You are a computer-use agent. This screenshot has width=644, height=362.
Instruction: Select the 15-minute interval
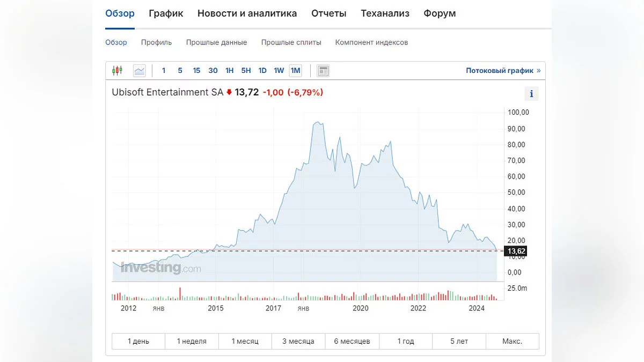click(x=196, y=70)
